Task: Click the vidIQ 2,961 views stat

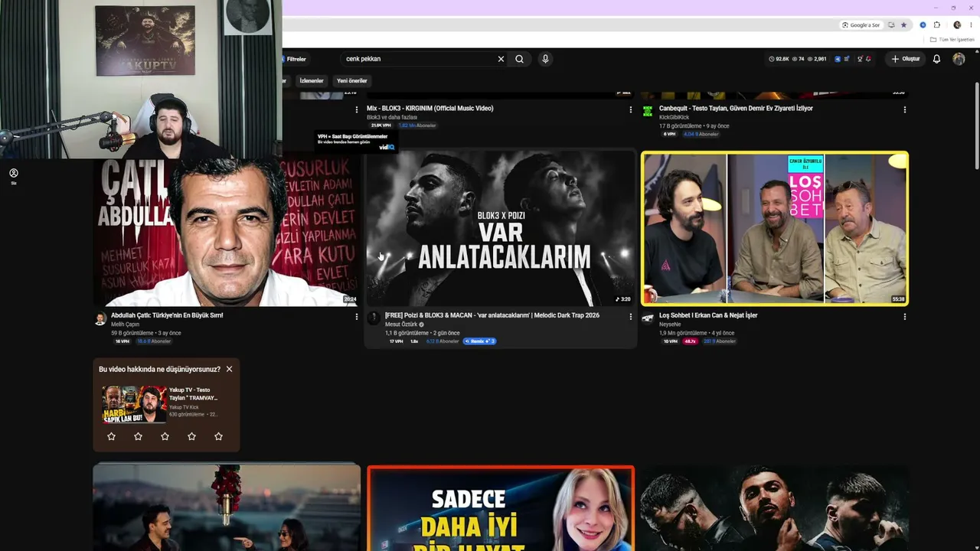Action: 817,59
